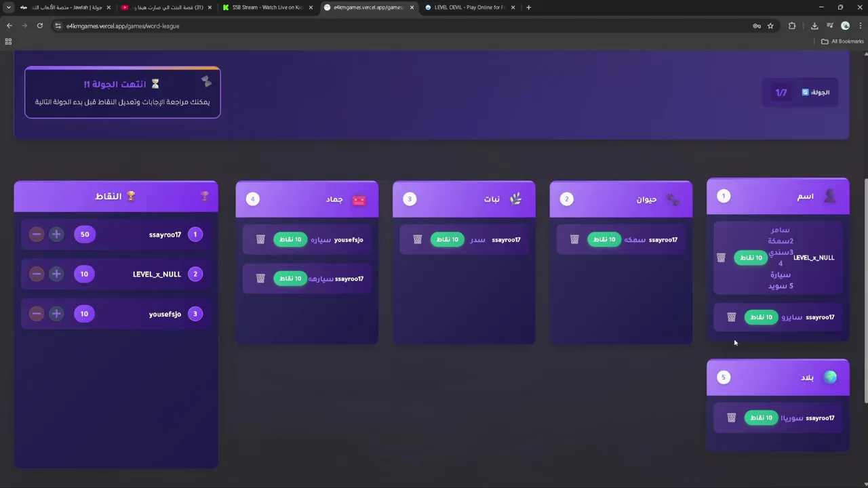Switch to the SSB Stream Kick tab
This screenshot has height=488, width=868.
click(268, 7)
